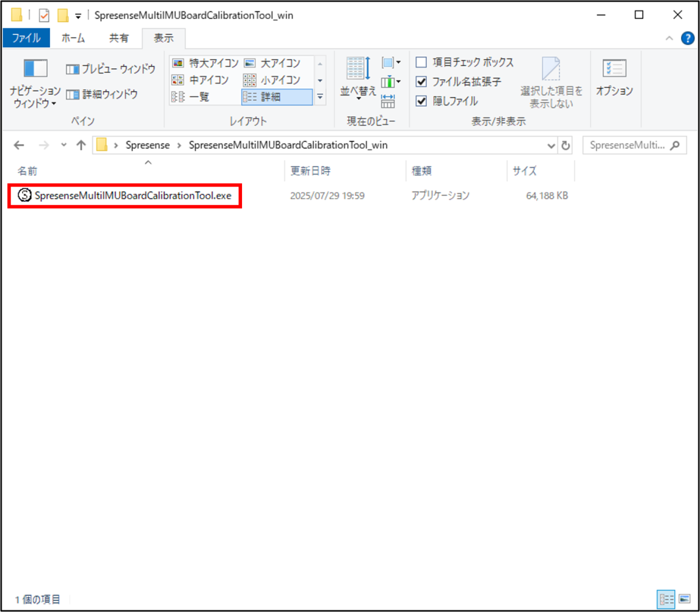
Task: Click New folder icon in quick access toolbar
Action: pos(63,15)
